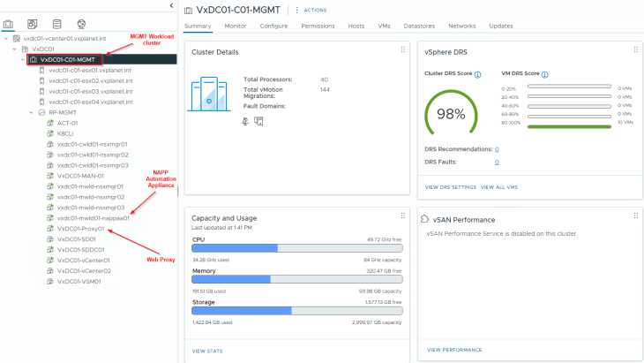
Task: Collapse the vxdc01-vcenter01.vxplanet.int tree node
Action: (8, 39)
